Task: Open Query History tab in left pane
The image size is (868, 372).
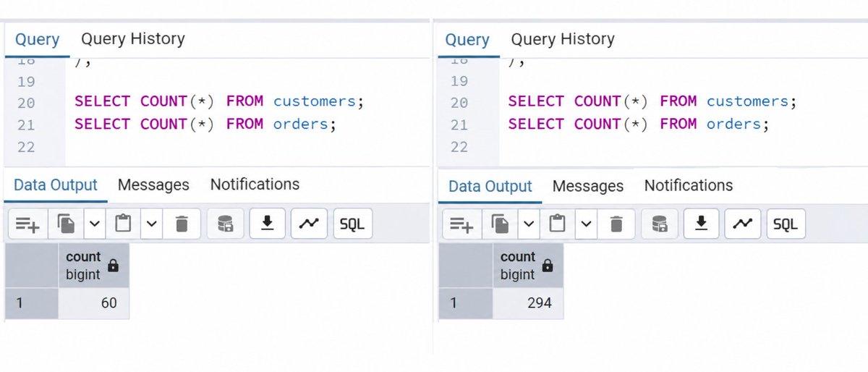Action: pos(133,38)
